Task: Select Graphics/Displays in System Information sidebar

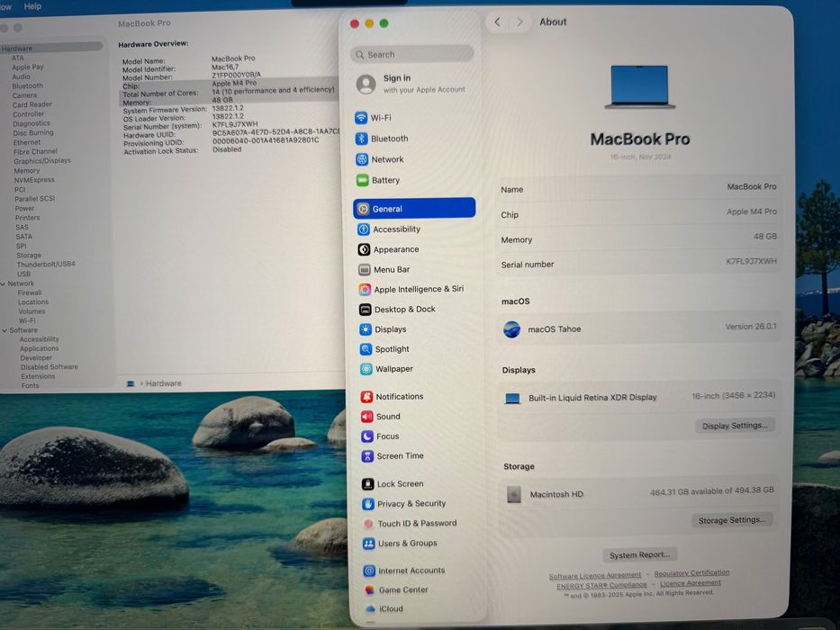Action: (x=42, y=161)
